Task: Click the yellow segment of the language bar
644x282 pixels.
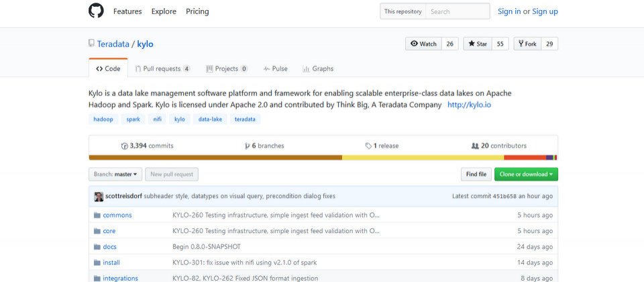Action: click(423, 157)
